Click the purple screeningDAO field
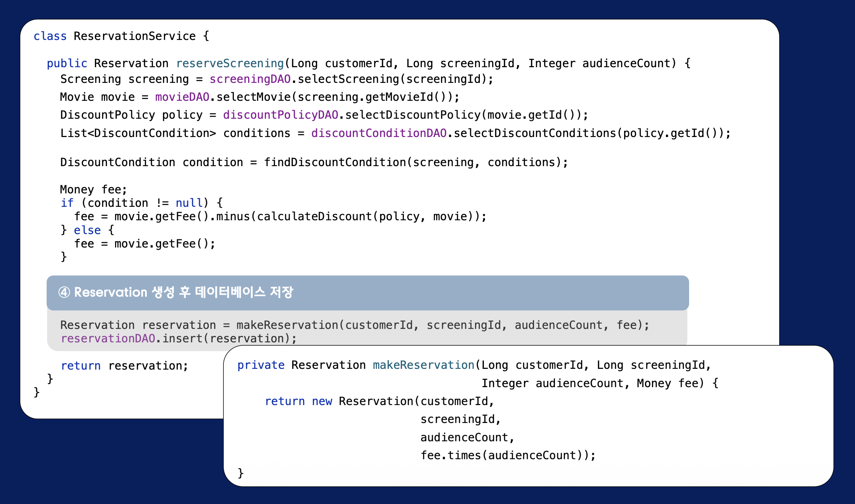The image size is (855, 504). (250, 79)
